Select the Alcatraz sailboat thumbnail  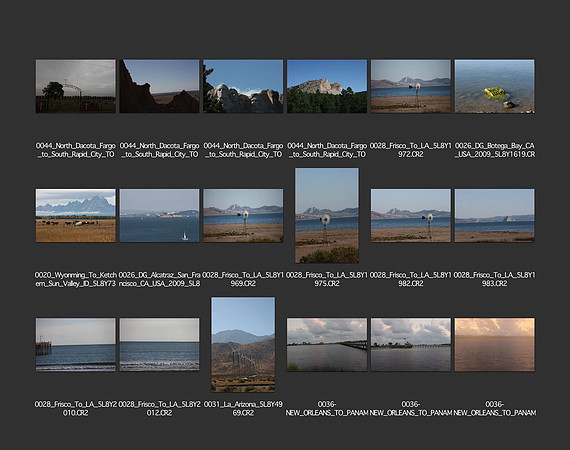[x=159, y=215]
